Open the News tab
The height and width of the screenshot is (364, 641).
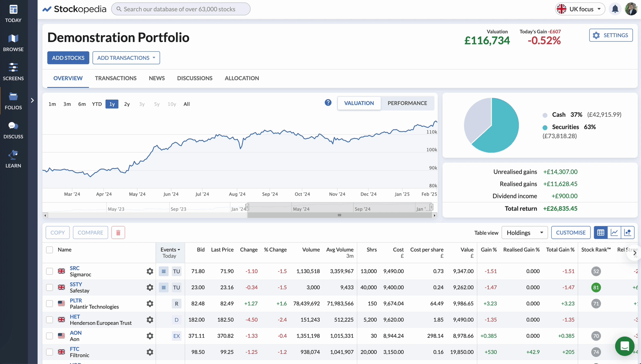(x=157, y=78)
